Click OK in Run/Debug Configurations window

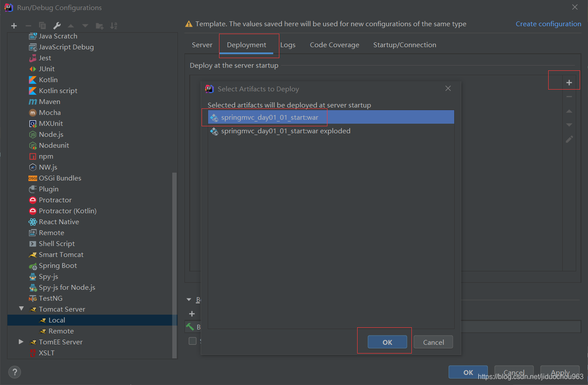[468, 372]
